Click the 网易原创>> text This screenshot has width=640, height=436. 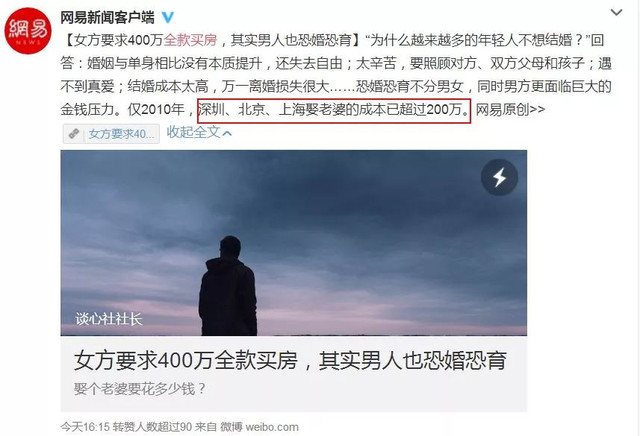coord(510,109)
